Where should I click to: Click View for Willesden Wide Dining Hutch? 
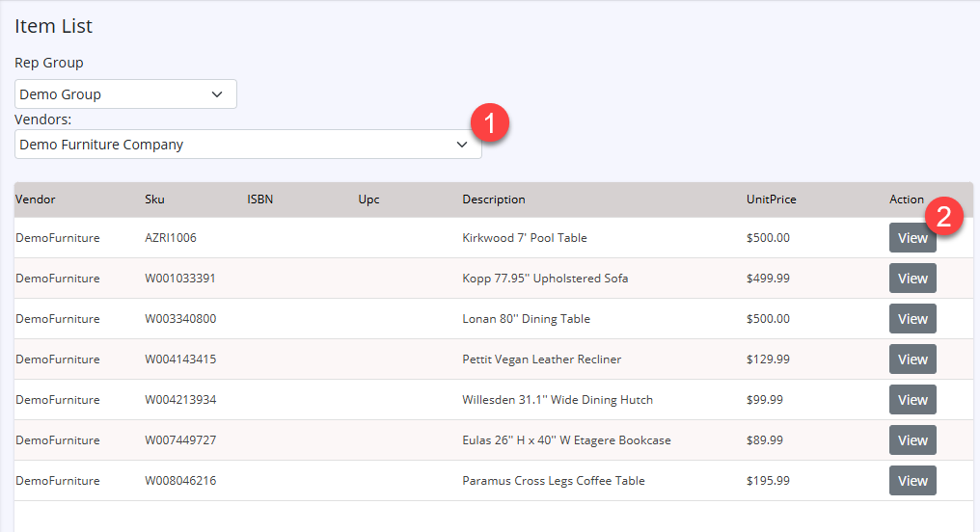pos(912,400)
